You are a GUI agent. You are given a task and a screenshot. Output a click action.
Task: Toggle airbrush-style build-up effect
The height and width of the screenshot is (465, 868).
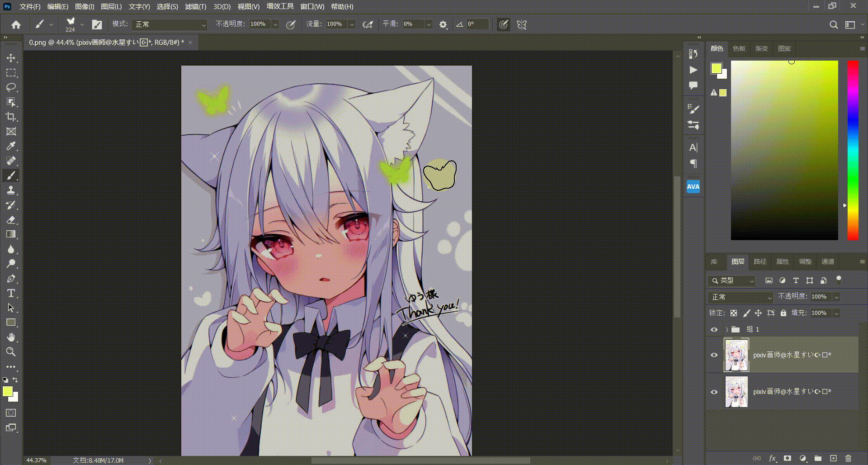click(x=368, y=24)
